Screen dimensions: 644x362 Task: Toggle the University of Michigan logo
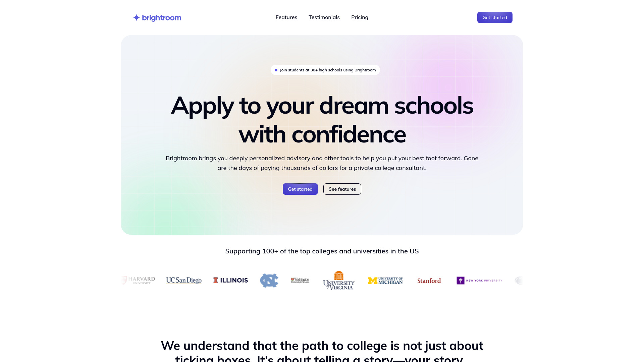[x=385, y=280]
